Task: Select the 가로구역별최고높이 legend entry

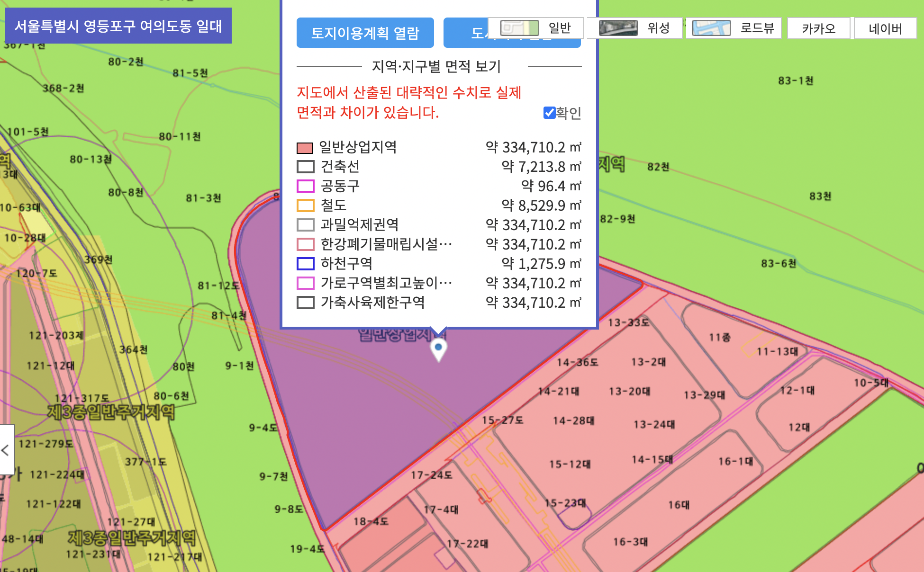Action: point(386,283)
